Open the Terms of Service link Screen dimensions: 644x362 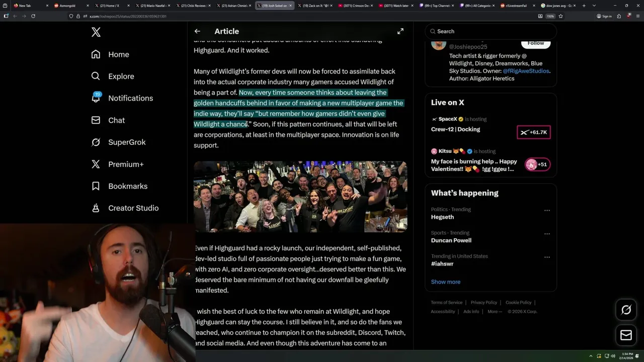(446, 303)
